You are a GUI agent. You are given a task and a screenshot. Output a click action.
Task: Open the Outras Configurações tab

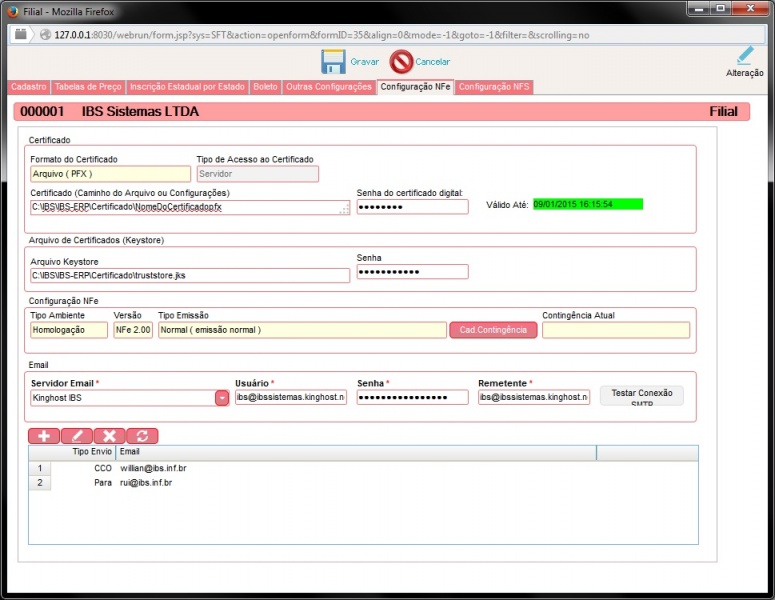pos(329,87)
